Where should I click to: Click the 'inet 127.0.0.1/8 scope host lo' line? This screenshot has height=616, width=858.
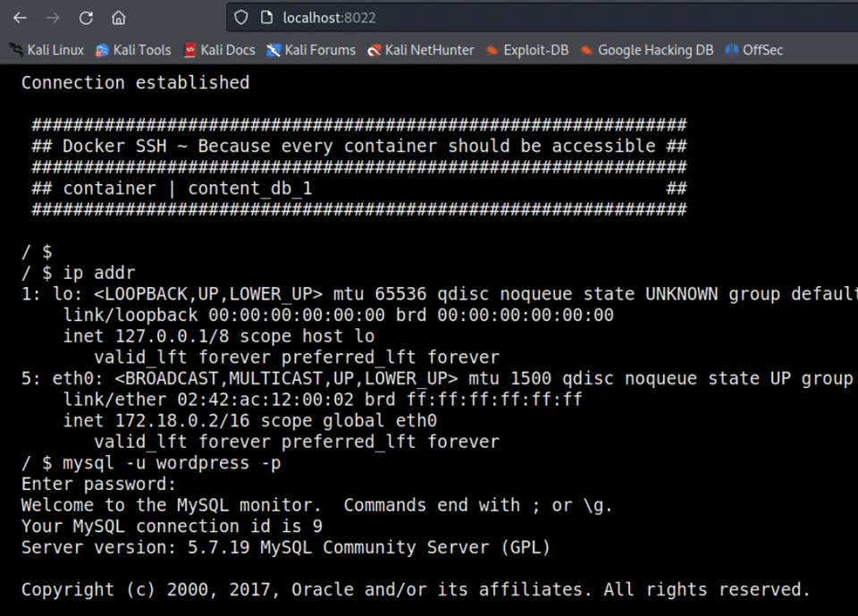click(x=219, y=336)
